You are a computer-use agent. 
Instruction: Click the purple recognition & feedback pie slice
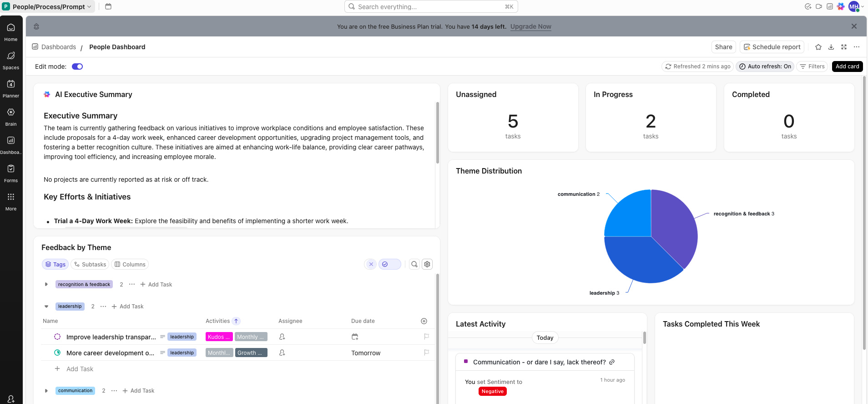coord(673,223)
